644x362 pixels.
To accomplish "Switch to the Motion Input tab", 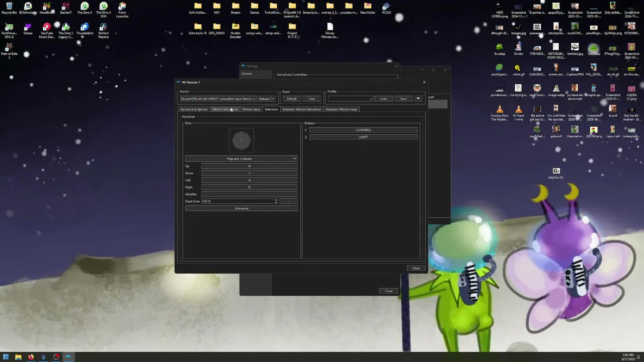I will (251, 109).
